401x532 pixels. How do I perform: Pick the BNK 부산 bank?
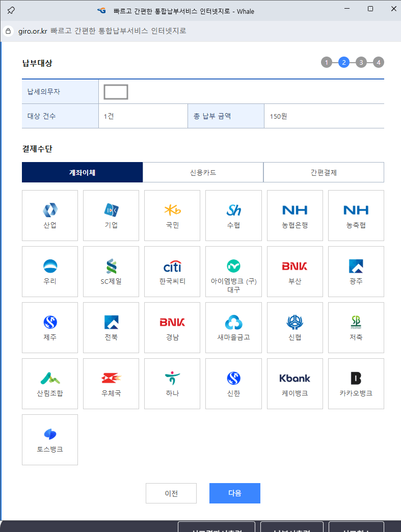point(295,272)
